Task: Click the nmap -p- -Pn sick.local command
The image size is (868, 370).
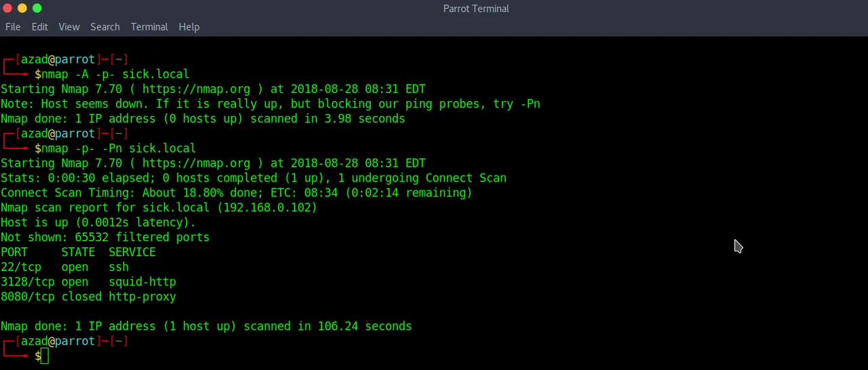Action: coord(119,148)
